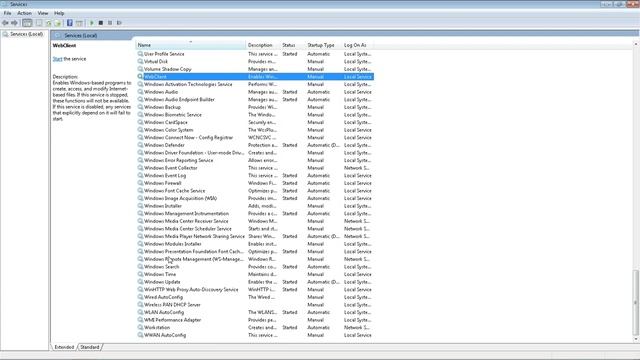Select Volume Shadow Copy row
The image size is (640, 360).
[x=255, y=69]
